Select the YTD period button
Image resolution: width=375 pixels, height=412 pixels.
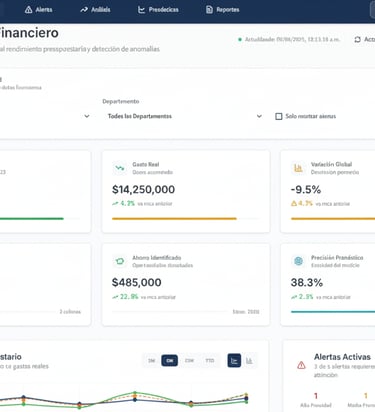click(x=210, y=361)
